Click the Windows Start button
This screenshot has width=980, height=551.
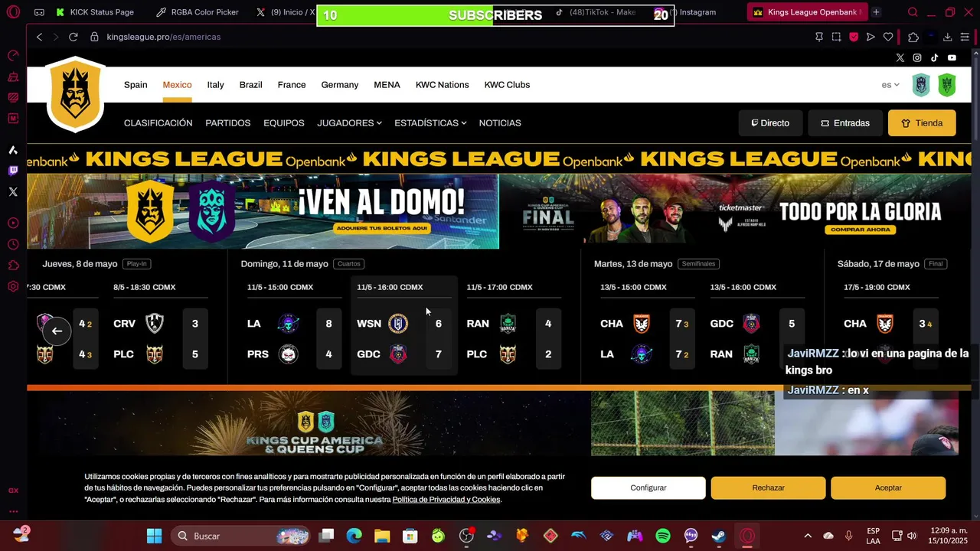click(x=154, y=536)
